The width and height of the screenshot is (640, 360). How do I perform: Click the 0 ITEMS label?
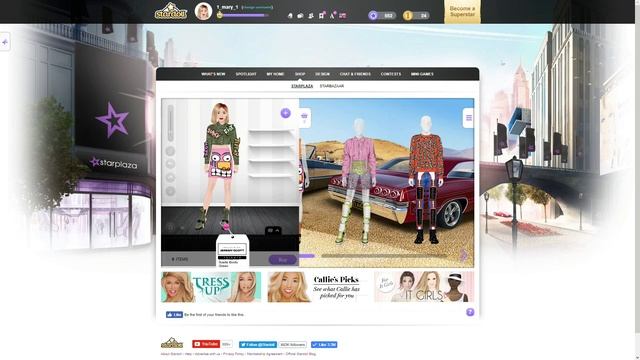tap(180, 259)
